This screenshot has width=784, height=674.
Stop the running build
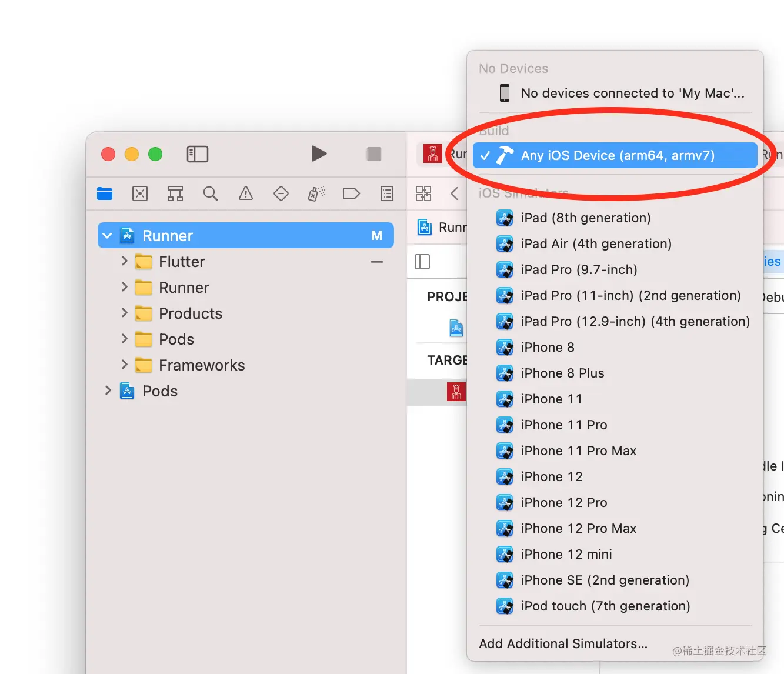pos(374,154)
